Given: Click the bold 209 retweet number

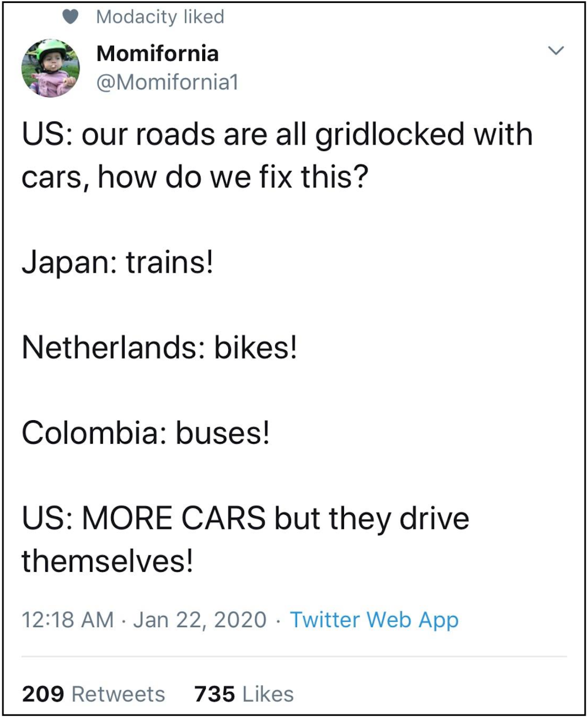Looking at the screenshot, I should [x=44, y=694].
